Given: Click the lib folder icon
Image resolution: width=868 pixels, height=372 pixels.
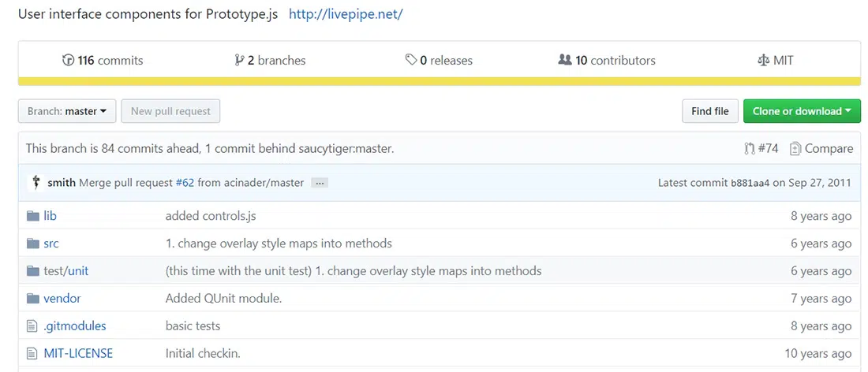Looking at the screenshot, I should (x=32, y=216).
